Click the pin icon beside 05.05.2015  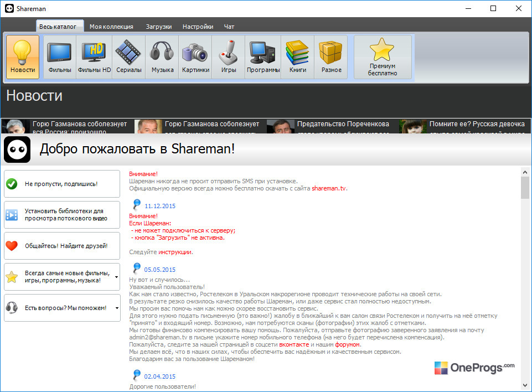136,268
